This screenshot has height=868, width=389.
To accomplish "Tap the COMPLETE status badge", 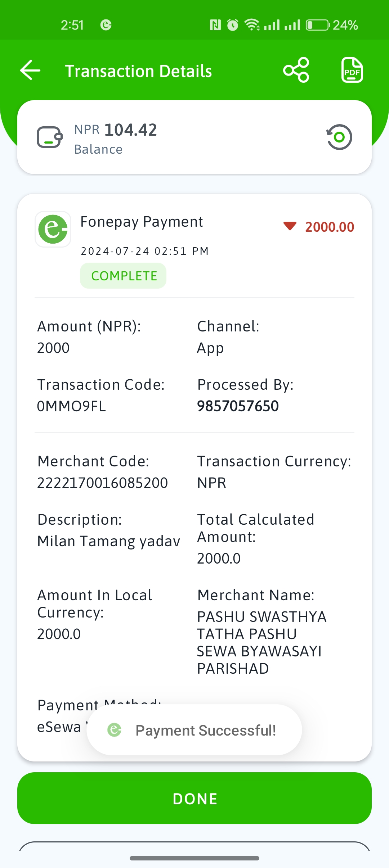I will (x=123, y=276).
